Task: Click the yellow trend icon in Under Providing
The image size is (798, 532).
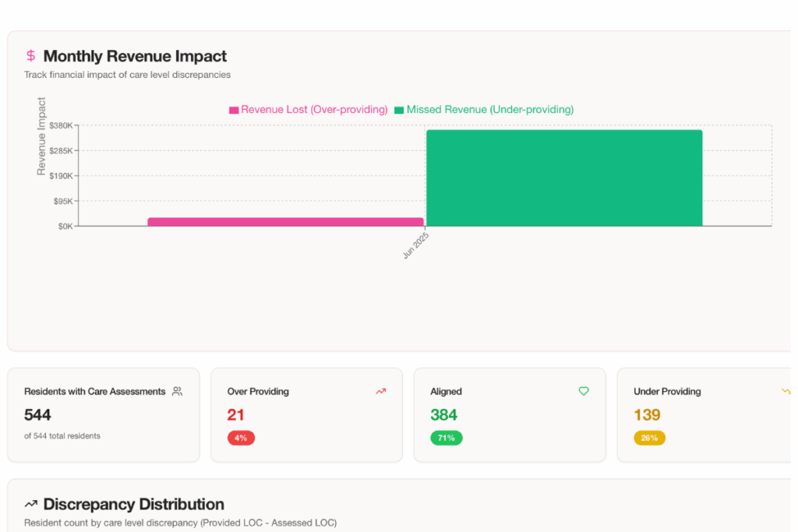Action: point(786,392)
